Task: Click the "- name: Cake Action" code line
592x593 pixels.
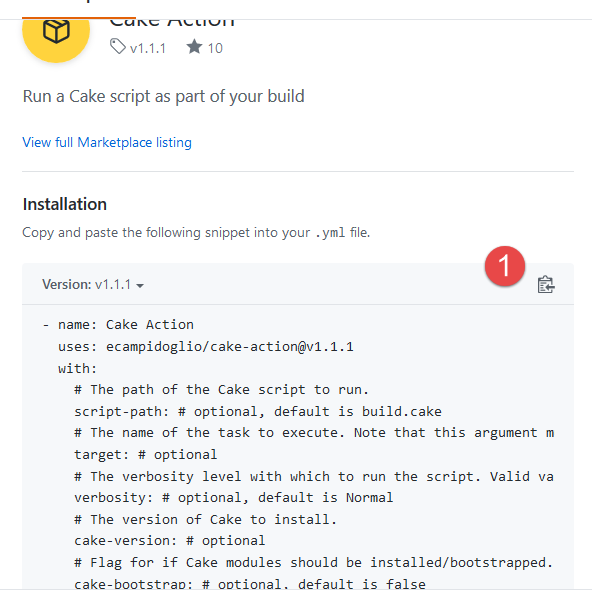Action: click(x=118, y=325)
